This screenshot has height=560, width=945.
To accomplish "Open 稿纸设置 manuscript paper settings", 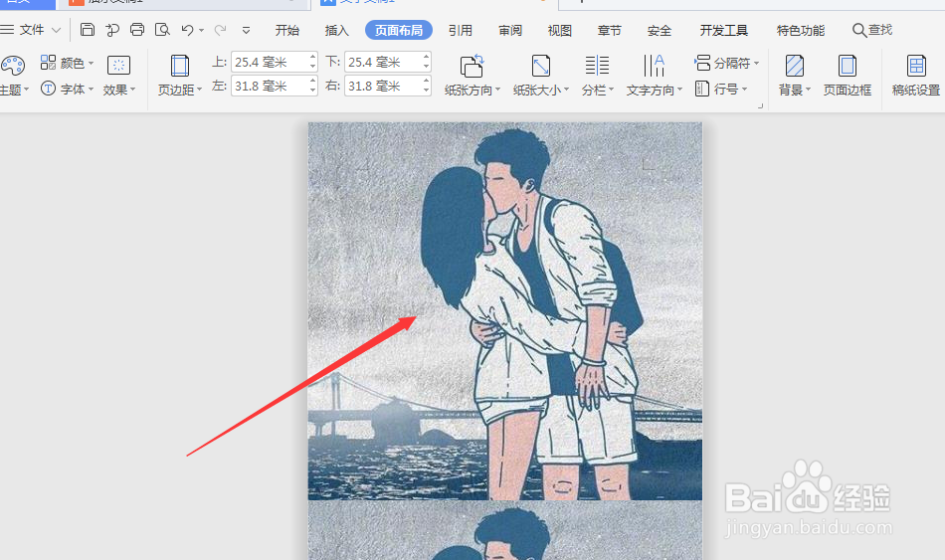I will (x=916, y=76).
